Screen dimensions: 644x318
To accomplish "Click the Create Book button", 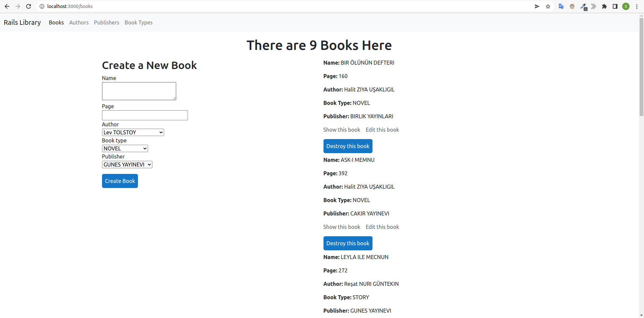I will pyautogui.click(x=120, y=181).
